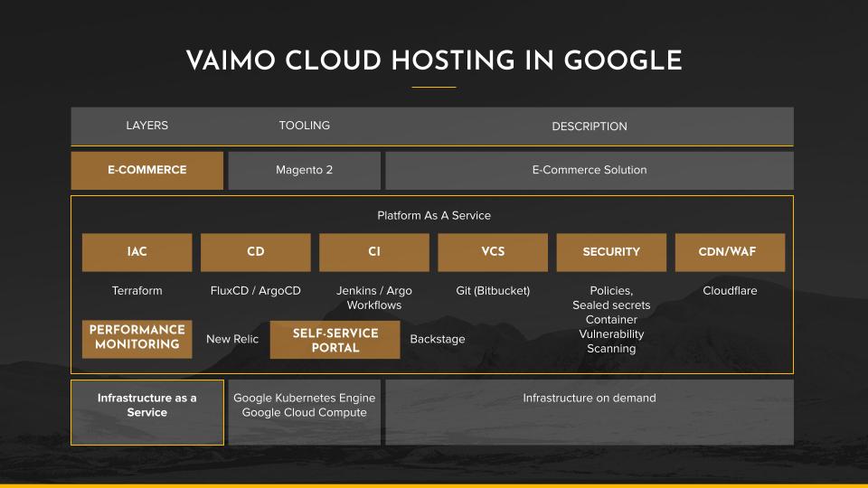Click the Cloudflare label
This screenshot has width=868, height=488.
(x=731, y=290)
